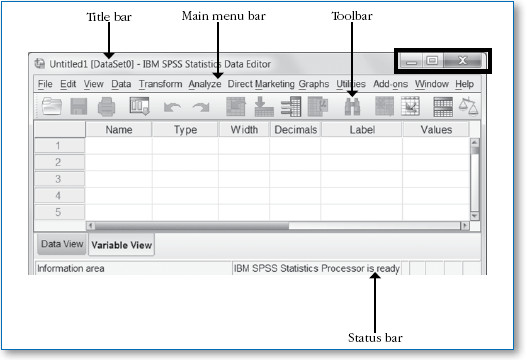
Task: Open the Edit menu
Action: point(68,84)
